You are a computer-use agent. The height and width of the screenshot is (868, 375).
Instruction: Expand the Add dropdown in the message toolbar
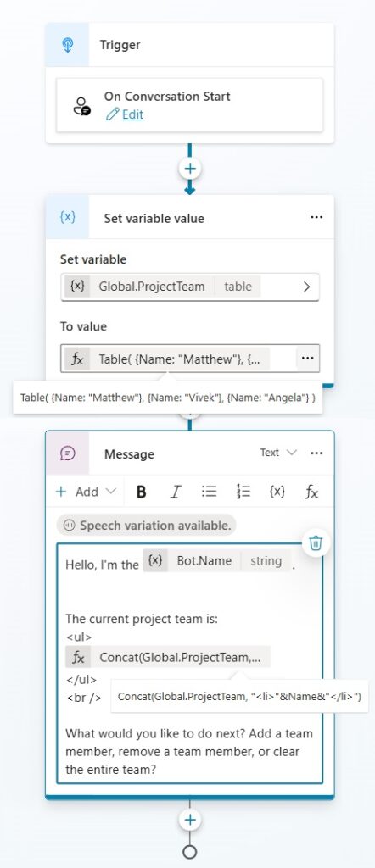(87, 492)
